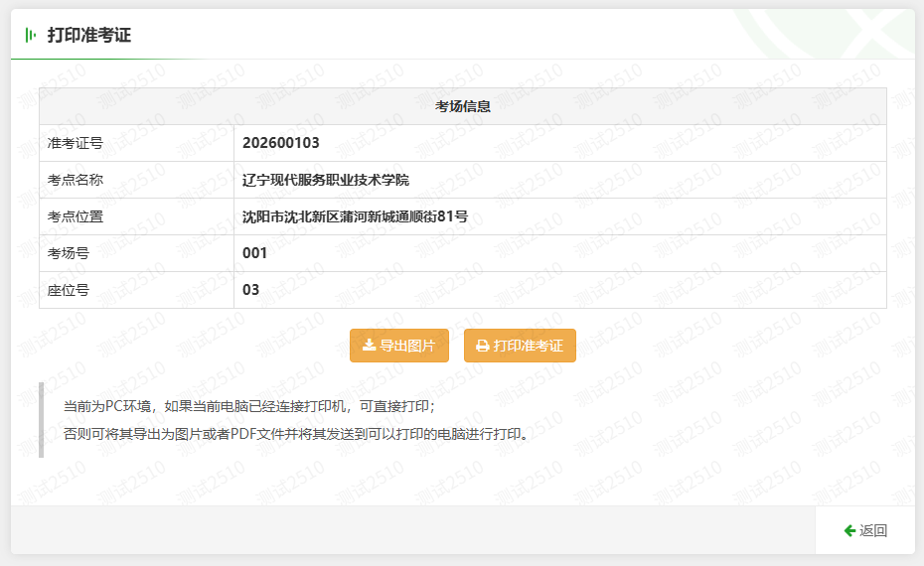Screen dimensions: 924x566
Task: Click the 准考证号 label cell
Action: tap(137, 143)
